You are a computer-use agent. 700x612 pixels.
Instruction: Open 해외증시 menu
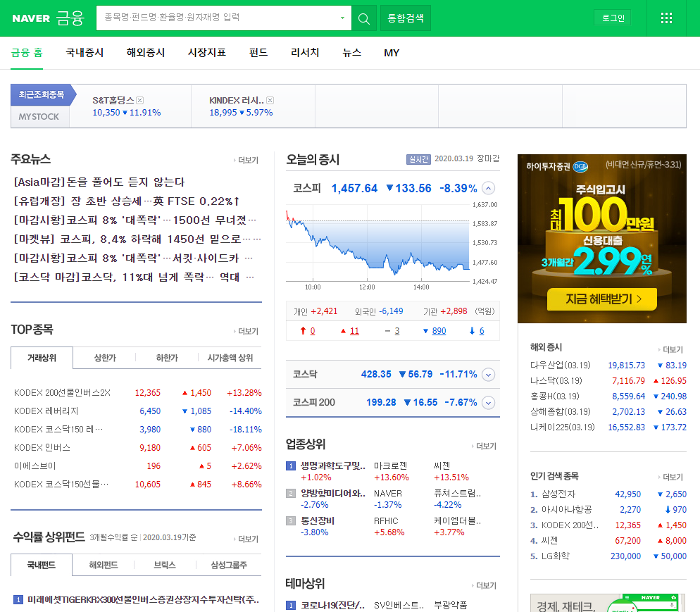[x=146, y=53]
